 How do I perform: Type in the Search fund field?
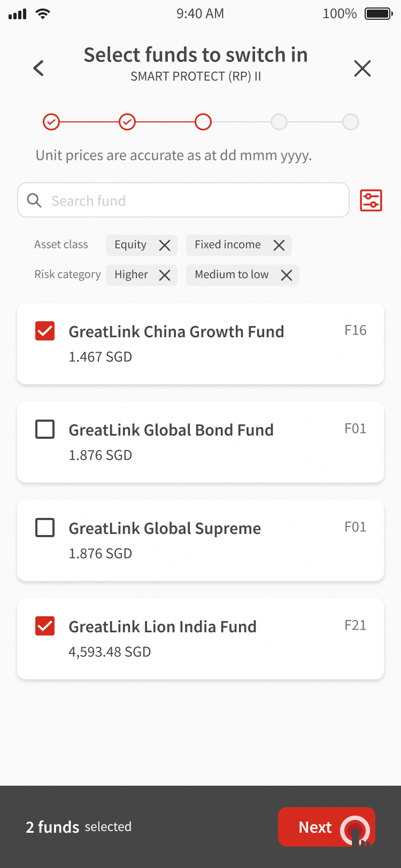click(x=192, y=200)
